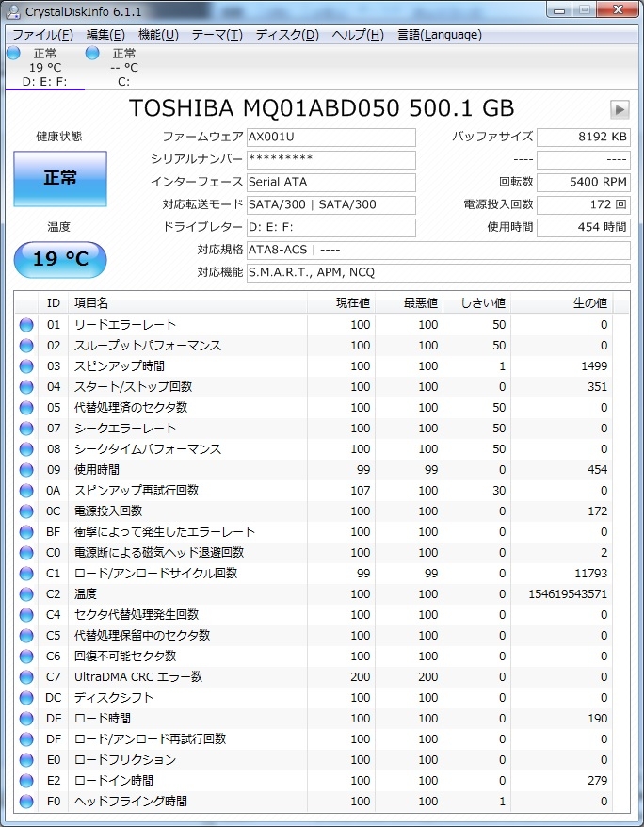Click the CrystalDiskInfo title bar app icon
The image size is (644, 827).
(13, 11)
